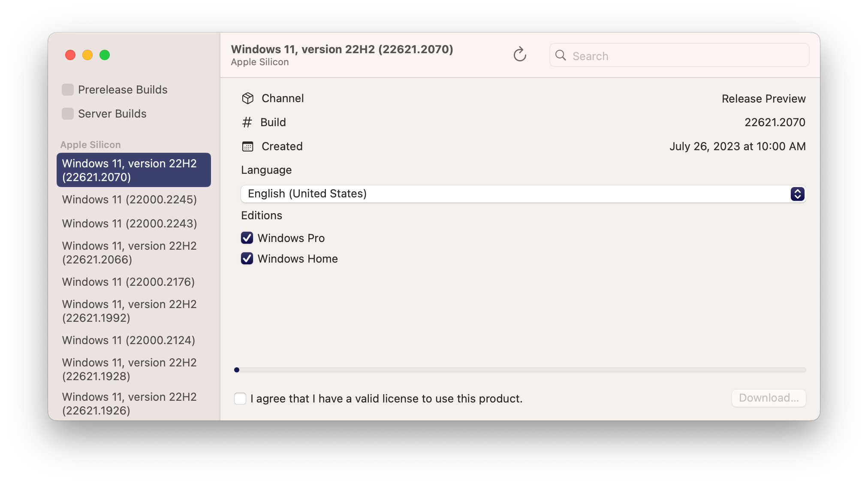This screenshot has width=868, height=484.
Task: Select Windows 11 (22000.2245) build
Action: click(129, 200)
